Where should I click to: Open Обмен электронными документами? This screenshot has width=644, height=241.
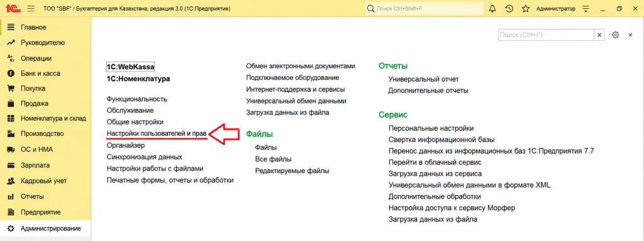point(301,66)
